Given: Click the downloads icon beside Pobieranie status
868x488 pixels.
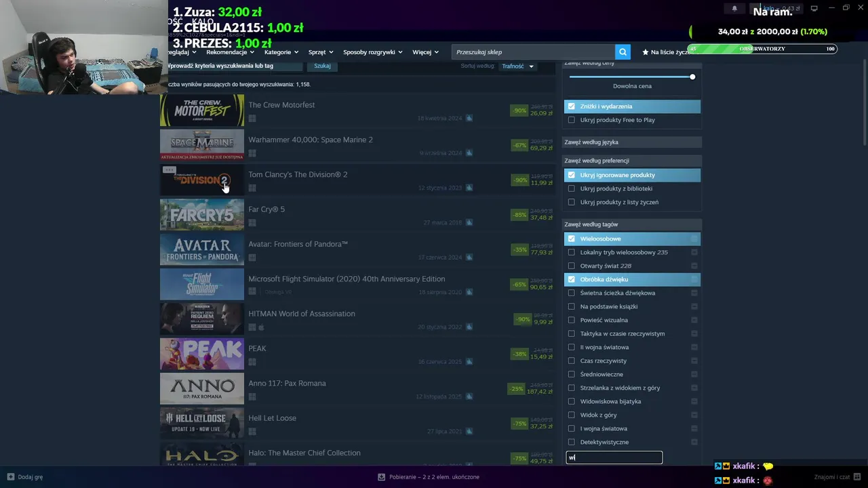Looking at the screenshot, I should tap(382, 477).
